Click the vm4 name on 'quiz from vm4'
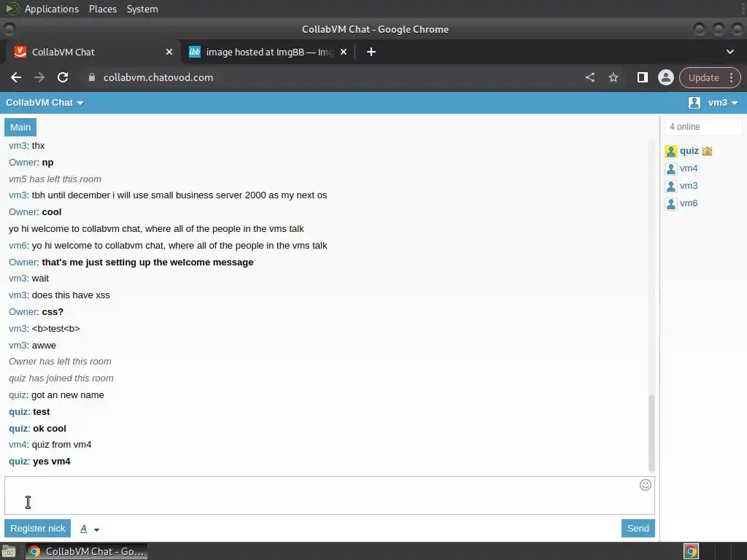 pyautogui.click(x=18, y=445)
